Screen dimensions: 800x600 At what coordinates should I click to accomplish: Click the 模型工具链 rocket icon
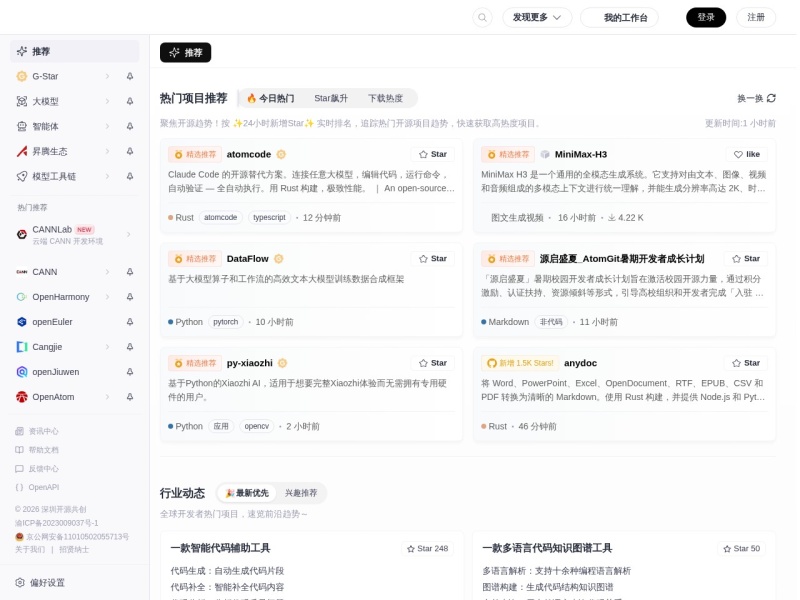pos(21,176)
